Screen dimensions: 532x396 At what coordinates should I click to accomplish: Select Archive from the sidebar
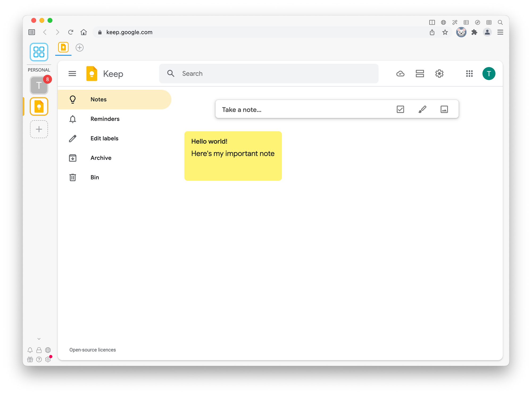coord(101,158)
